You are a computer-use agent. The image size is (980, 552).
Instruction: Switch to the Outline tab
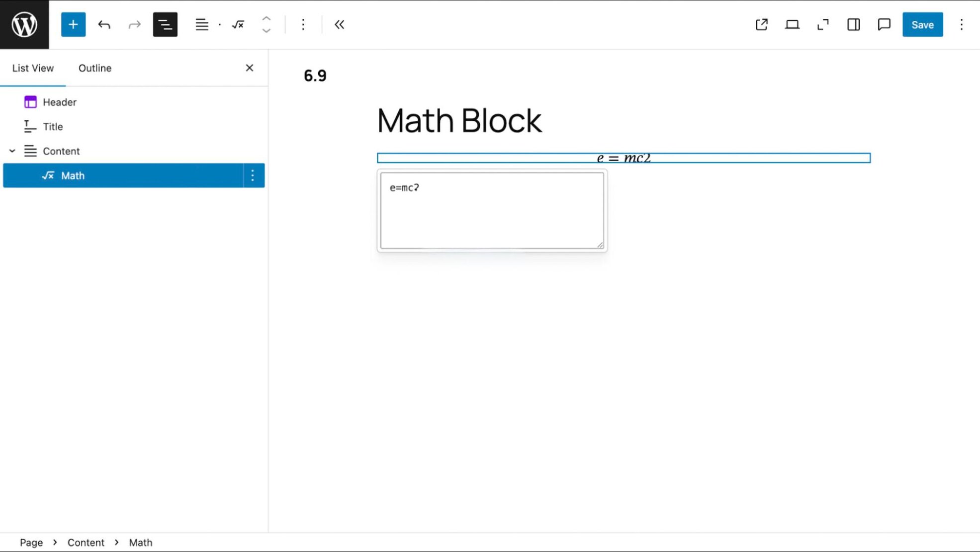pyautogui.click(x=94, y=68)
